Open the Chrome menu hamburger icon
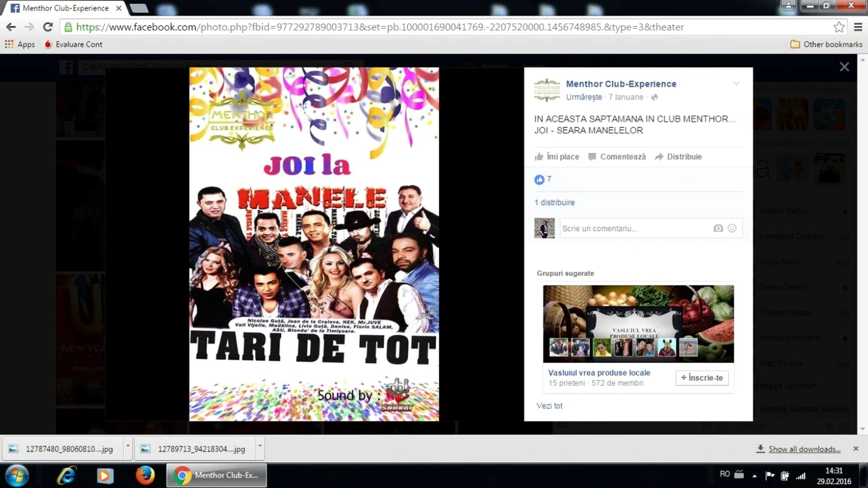This screenshot has height=488, width=868. [858, 27]
